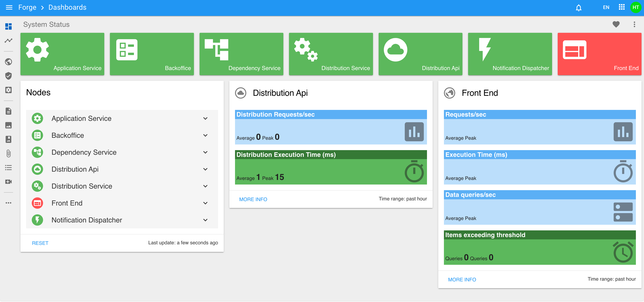Click the Front End red node icon
This screenshot has width=644, height=302.
(37, 203)
